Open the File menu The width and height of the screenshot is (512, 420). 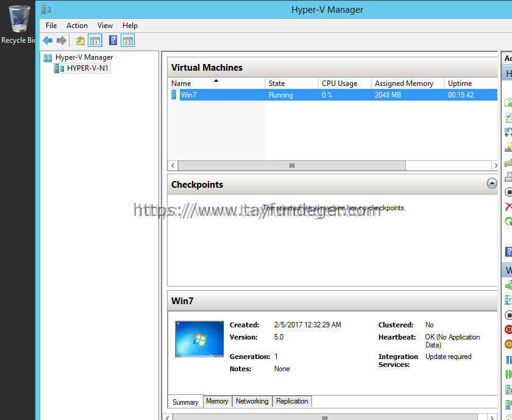tap(51, 26)
